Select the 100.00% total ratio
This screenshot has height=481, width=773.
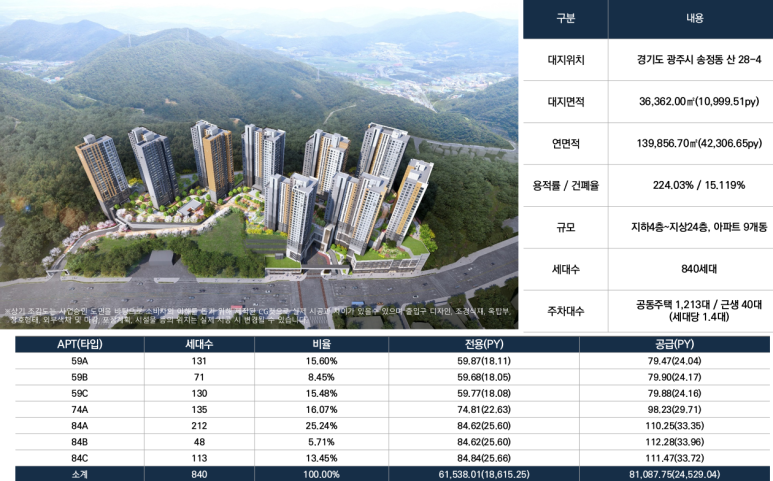321,475
